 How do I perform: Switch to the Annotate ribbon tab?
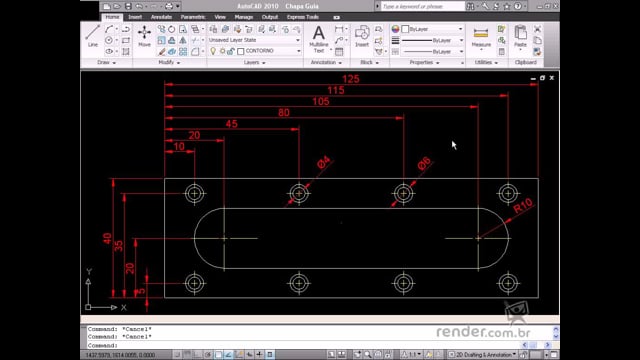[161, 17]
